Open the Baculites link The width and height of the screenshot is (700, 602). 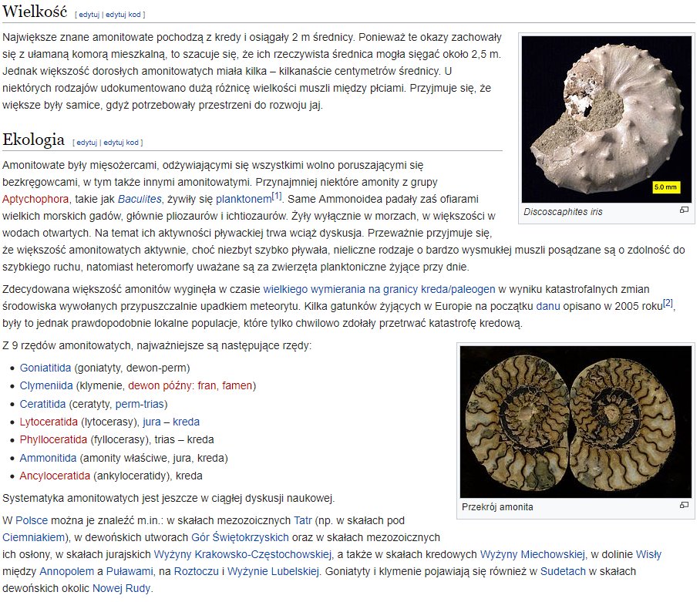pyautogui.click(x=140, y=199)
